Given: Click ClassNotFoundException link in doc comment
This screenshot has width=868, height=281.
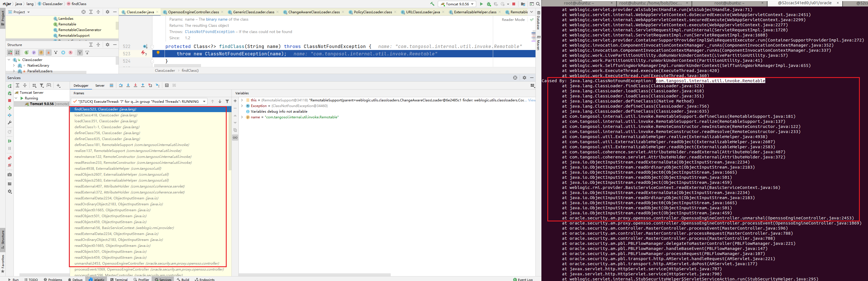Looking at the screenshot, I should pyautogui.click(x=209, y=32).
